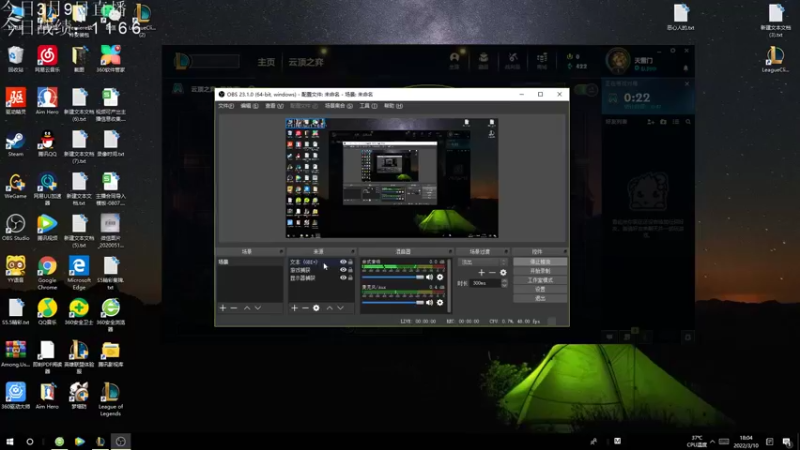
Task: Click the OBS icon in taskbar
Action: pyautogui.click(x=121, y=441)
